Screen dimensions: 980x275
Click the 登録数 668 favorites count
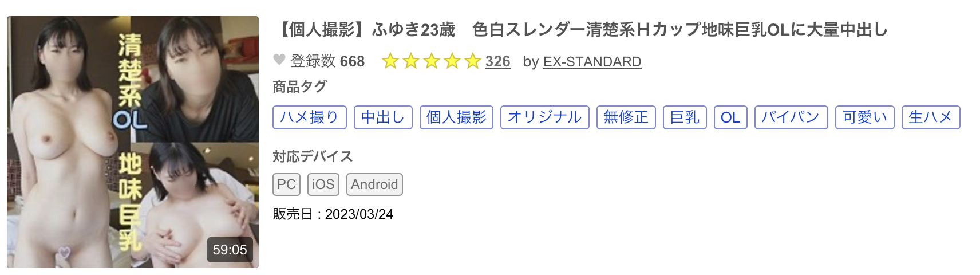click(327, 61)
